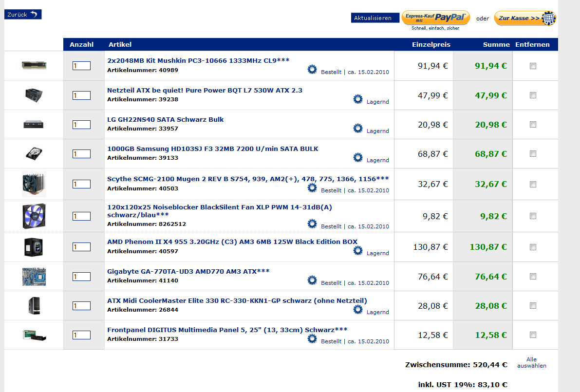Click the stock gear icon for AMD Phenom II
580x392 pixels.
point(358,250)
